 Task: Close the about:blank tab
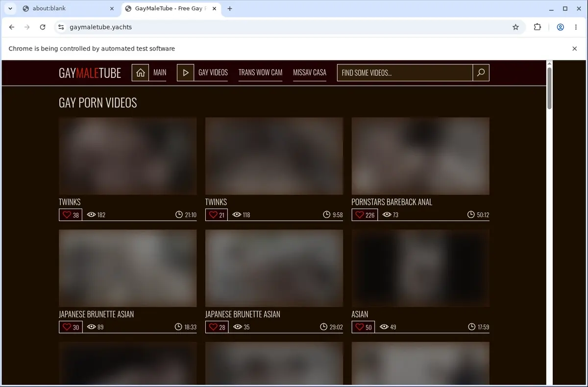(x=112, y=8)
